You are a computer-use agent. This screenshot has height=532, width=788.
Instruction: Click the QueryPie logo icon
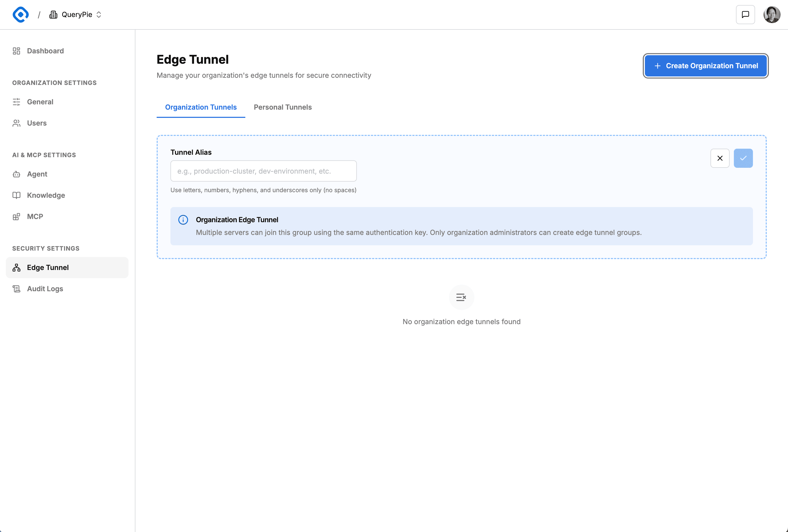point(20,15)
